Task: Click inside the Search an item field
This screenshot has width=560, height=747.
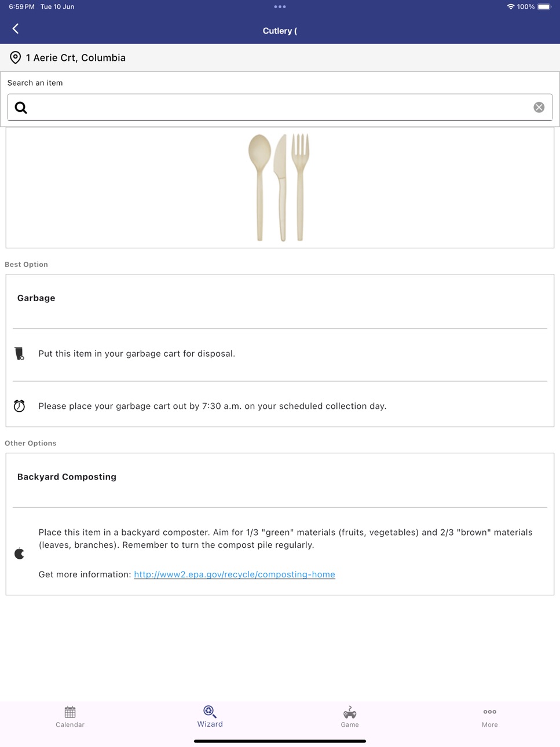Action: 280,107
